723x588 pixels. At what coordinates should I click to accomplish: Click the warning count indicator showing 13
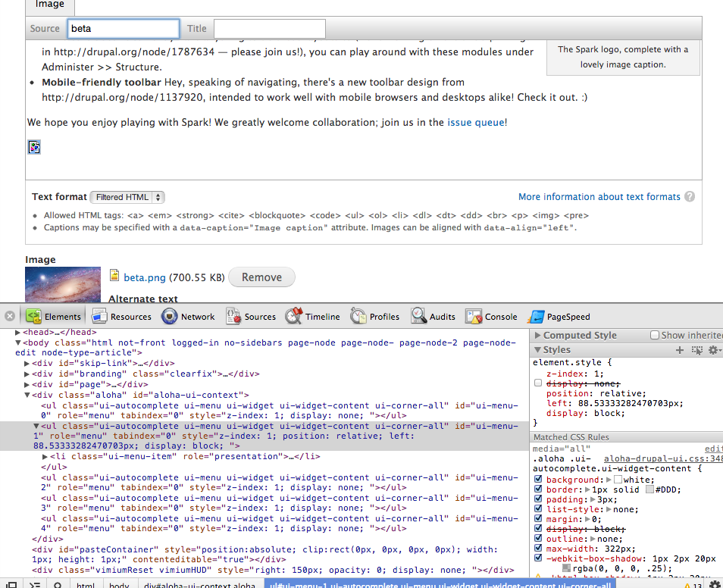click(693, 585)
